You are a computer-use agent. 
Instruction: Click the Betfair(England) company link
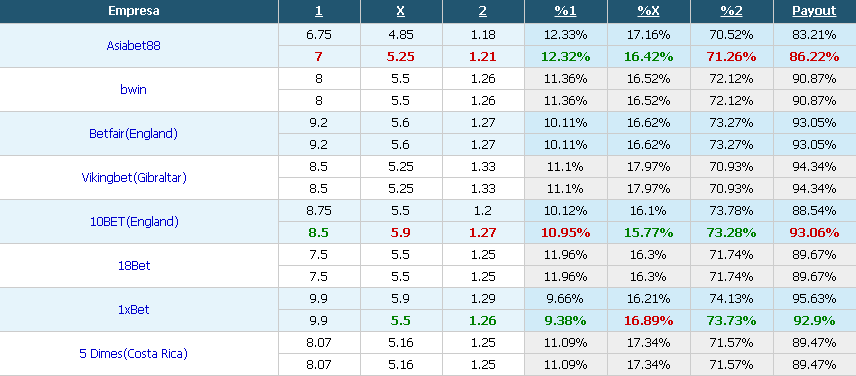pos(134,134)
